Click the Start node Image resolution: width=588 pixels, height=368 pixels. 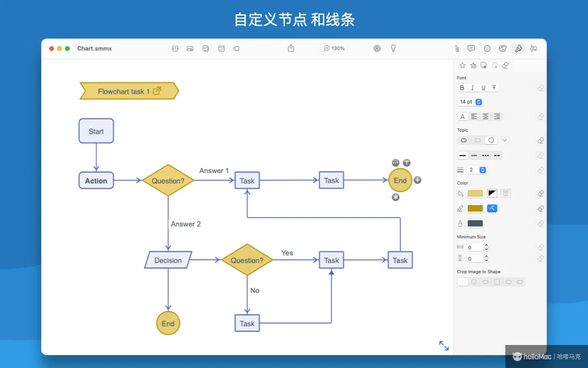click(x=96, y=131)
